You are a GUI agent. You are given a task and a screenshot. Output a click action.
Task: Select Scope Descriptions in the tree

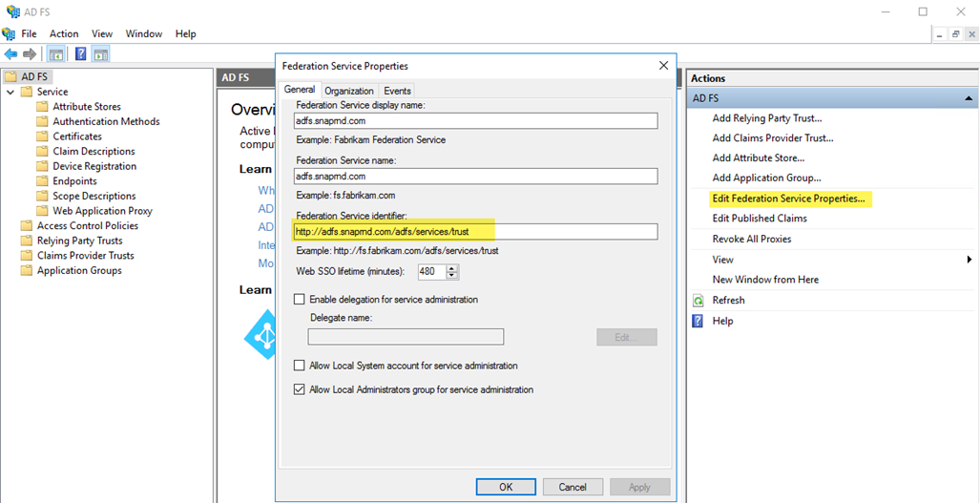pyautogui.click(x=94, y=197)
